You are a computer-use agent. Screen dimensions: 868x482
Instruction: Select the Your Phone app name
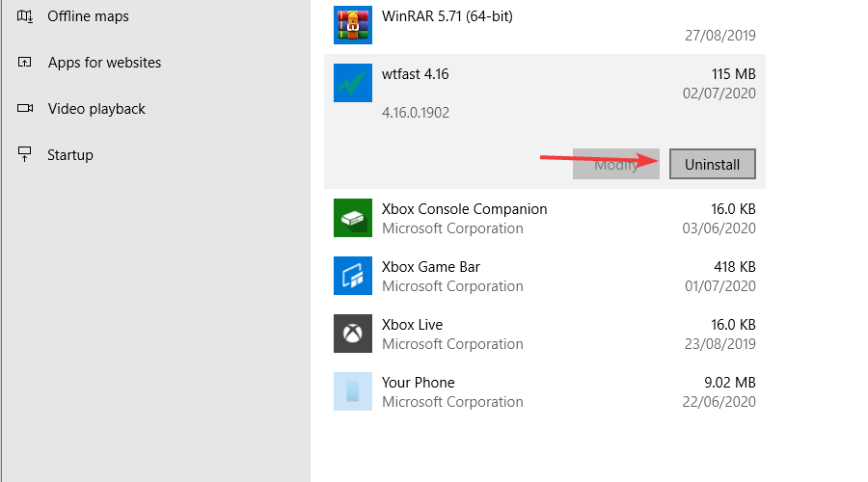pyautogui.click(x=418, y=383)
